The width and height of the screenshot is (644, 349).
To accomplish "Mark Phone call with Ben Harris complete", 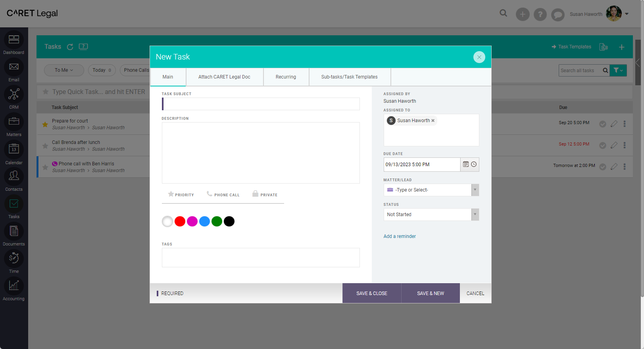I will point(602,167).
